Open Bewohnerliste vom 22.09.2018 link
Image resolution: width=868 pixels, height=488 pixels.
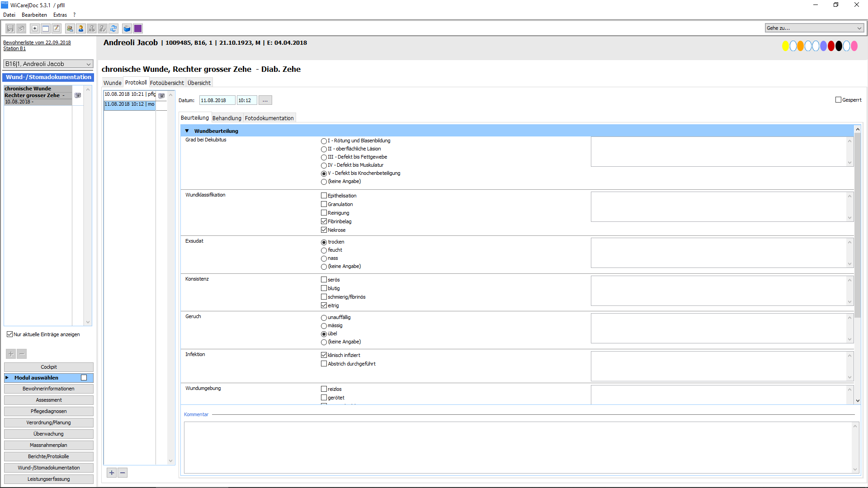[x=37, y=42]
